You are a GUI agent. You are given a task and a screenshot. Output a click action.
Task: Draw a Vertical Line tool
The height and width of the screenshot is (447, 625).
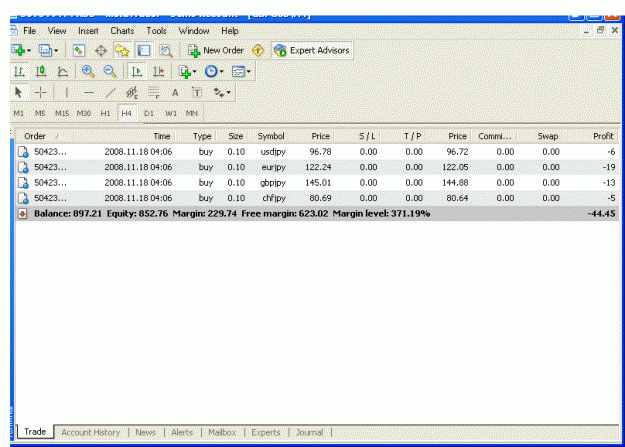[67, 93]
